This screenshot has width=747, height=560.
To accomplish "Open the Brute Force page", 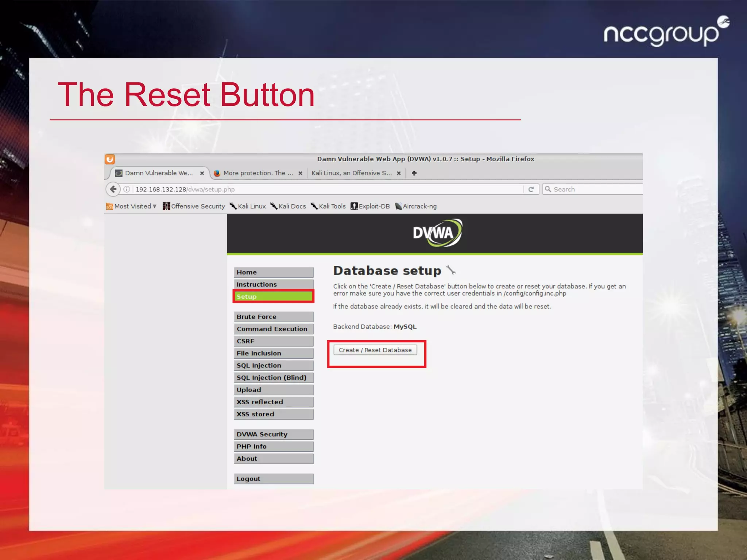I will coord(274,317).
